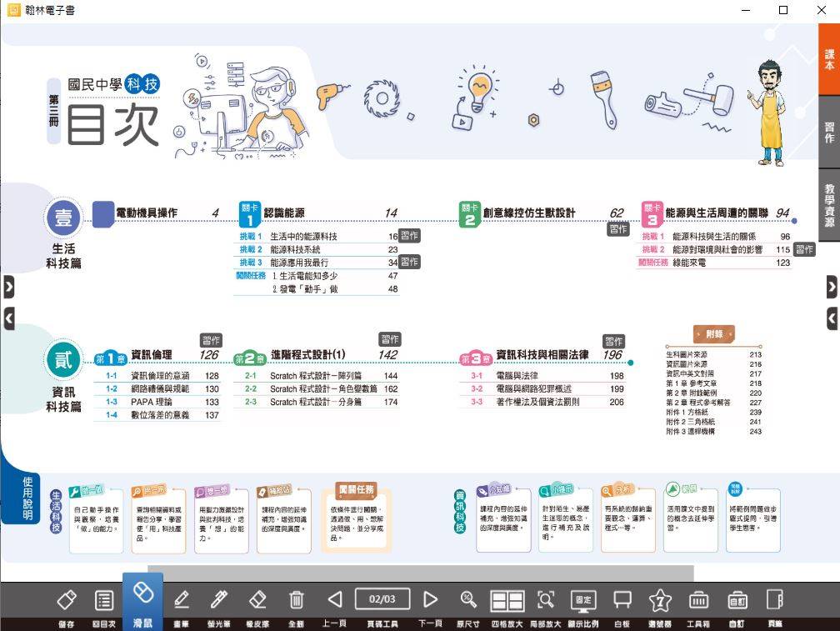Image resolution: width=840 pixels, height=631 pixels.
Task: Click the left-edge left-pointing chevron
Action: point(9,318)
